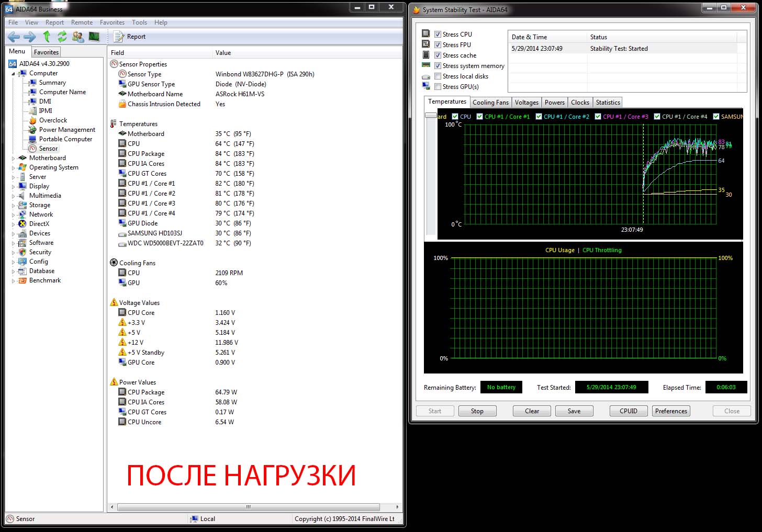Click the SAMSUNG HD103SJ drive icon

pyautogui.click(x=122, y=233)
